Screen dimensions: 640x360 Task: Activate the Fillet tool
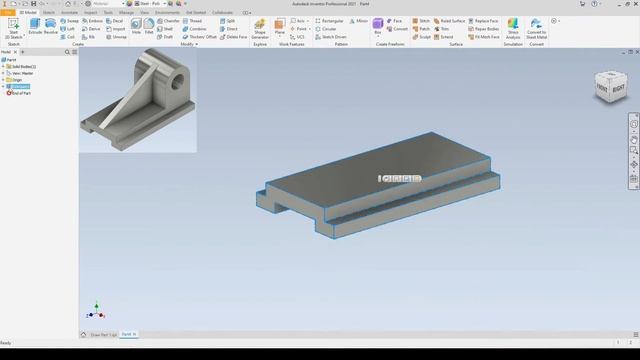click(149, 26)
